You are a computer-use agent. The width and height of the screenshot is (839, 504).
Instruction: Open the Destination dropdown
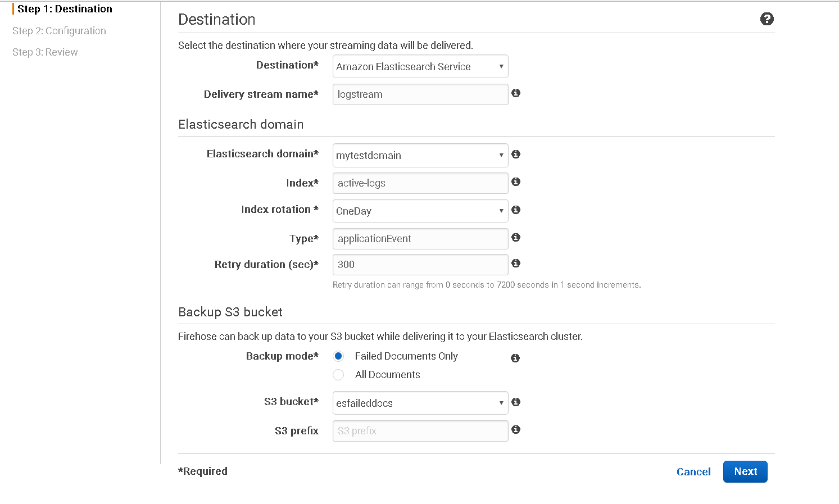(x=420, y=66)
